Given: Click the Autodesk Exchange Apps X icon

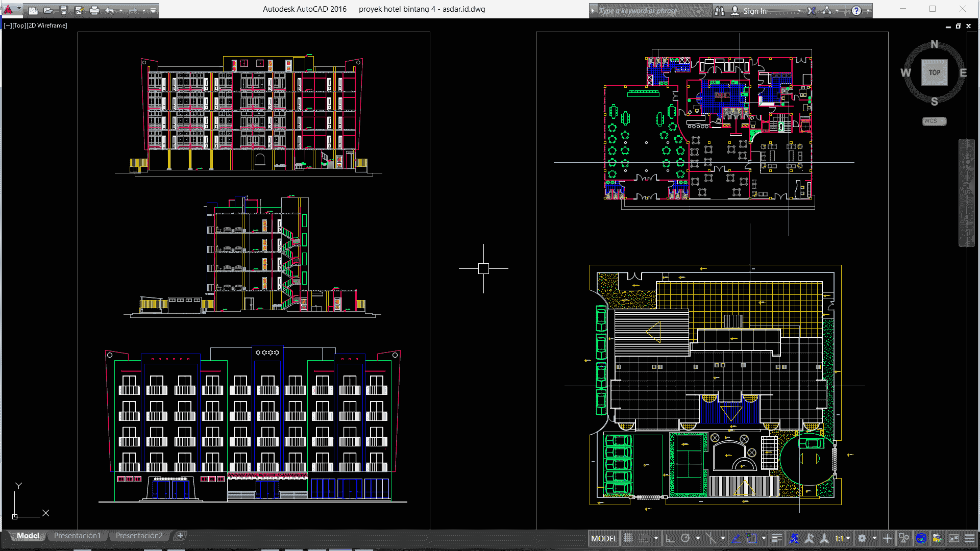Looking at the screenshot, I should 812,11.
